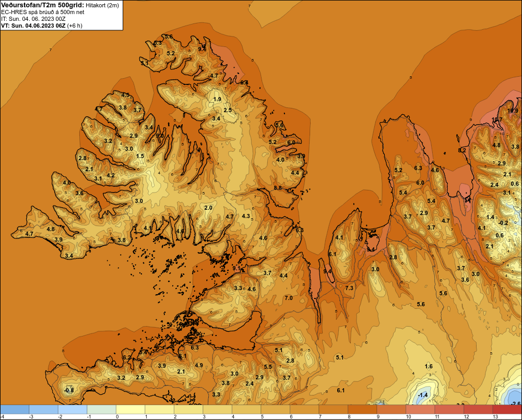Click the 1.9 temperature value on map
This screenshot has width=522, height=420.
pyautogui.click(x=217, y=99)
